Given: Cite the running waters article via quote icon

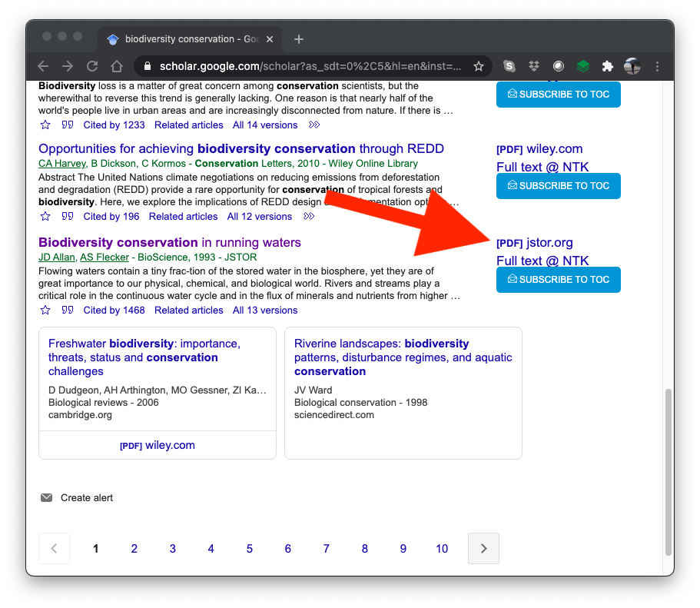Looking at the screenshot, I should tap(68, 310).
